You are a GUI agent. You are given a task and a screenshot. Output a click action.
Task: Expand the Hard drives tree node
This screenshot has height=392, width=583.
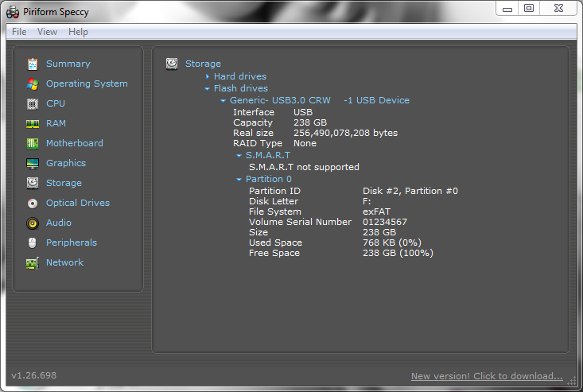[208, 76]
